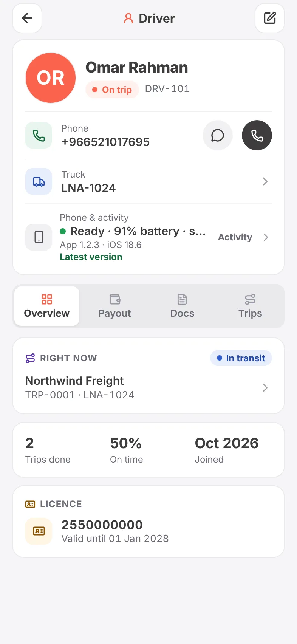
Task: Select the Overview tab
Action: [x=47, y=306]
